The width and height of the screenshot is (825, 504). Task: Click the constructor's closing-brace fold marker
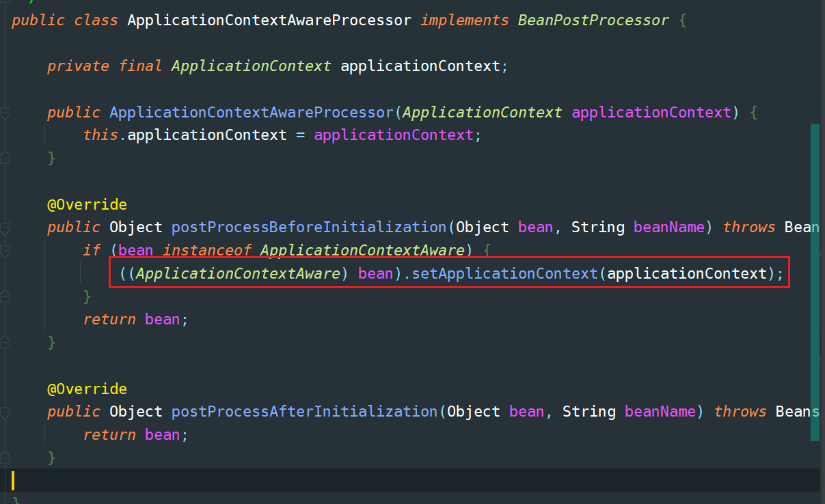[x=5, y=158]
